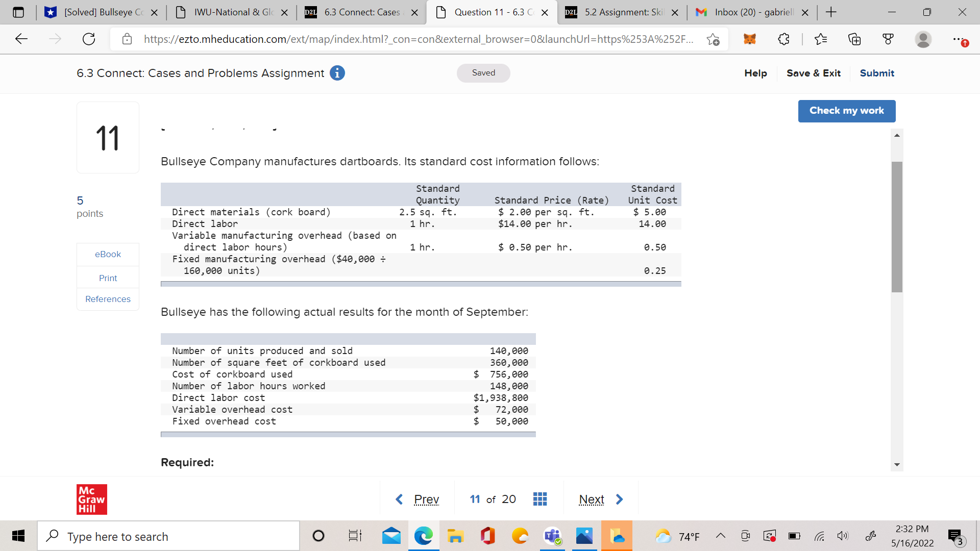The height and width of the screenshot is (551, 980).
Task: Click the taskbar search box
Action: [x=168, y=536]
